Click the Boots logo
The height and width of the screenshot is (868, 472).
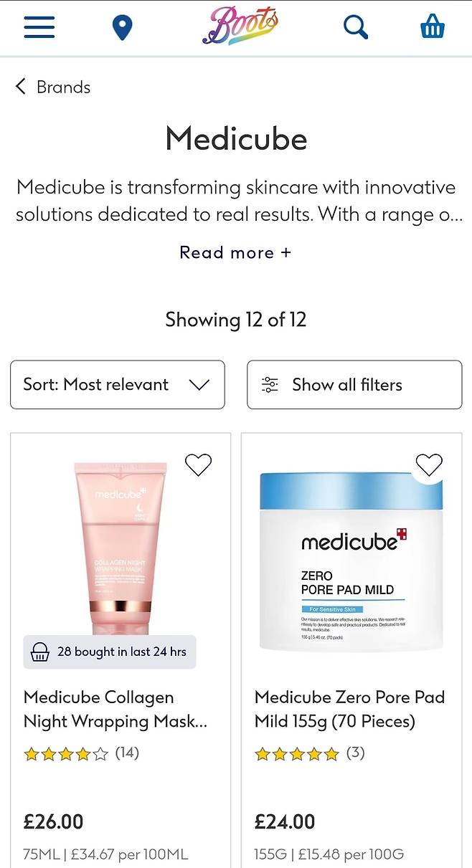240,26
